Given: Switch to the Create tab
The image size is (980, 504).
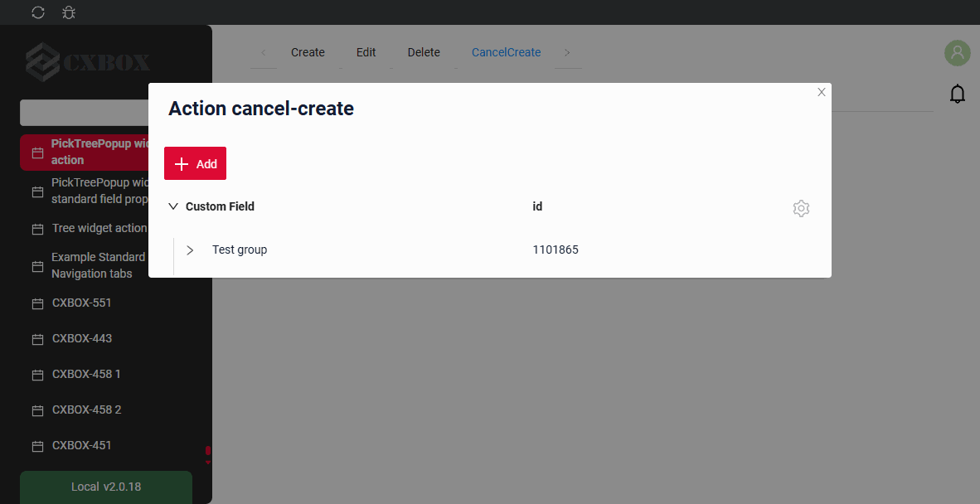Looking at the screenshot, I should 308,52.
